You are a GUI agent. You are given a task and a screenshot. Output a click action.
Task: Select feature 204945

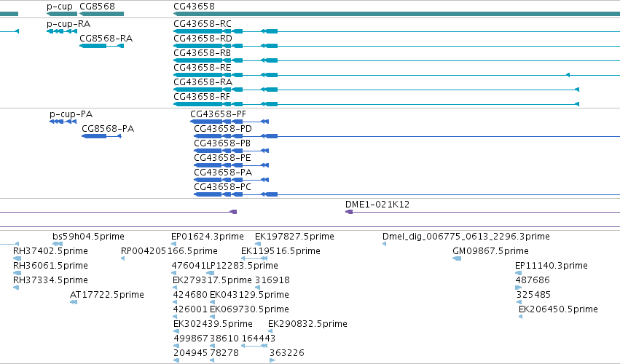click(x=176, y=360)
